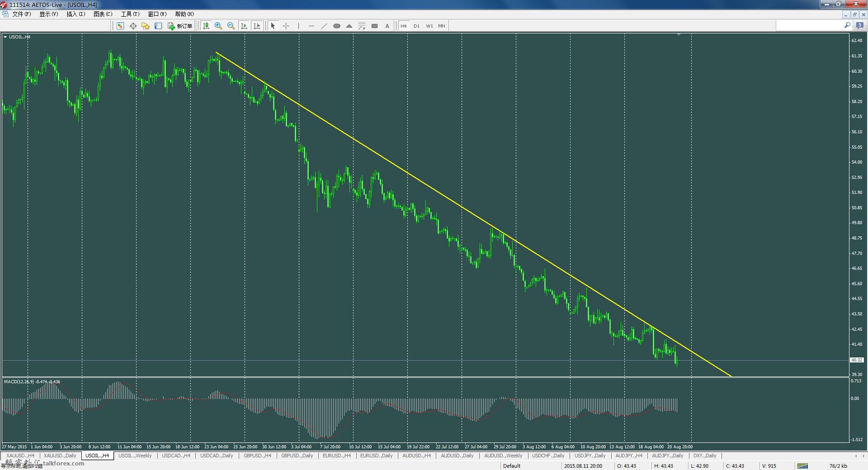
Task: Switch to XAUUSD.,H4 chart tab
Action: click(20, 456)
